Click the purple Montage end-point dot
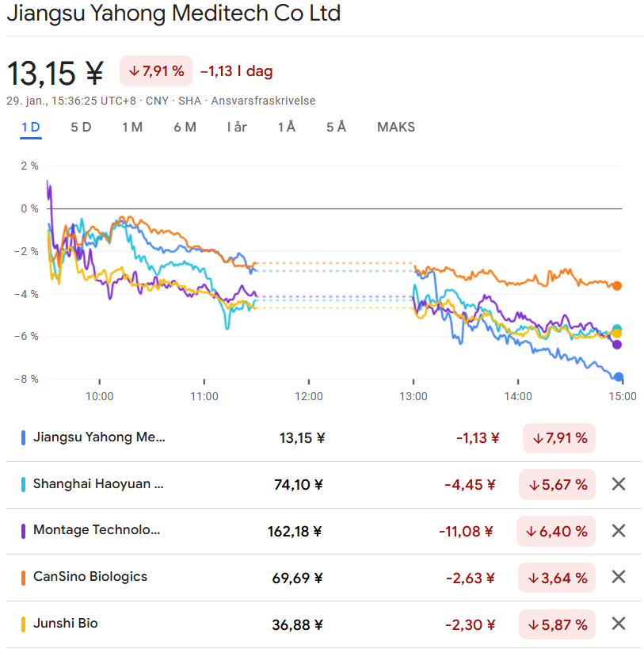 point(618,344)
